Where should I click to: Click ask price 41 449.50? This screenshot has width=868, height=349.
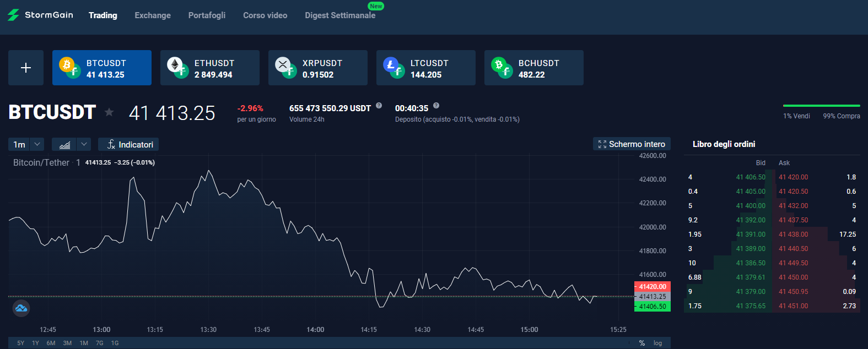click(x=794, y=263)
